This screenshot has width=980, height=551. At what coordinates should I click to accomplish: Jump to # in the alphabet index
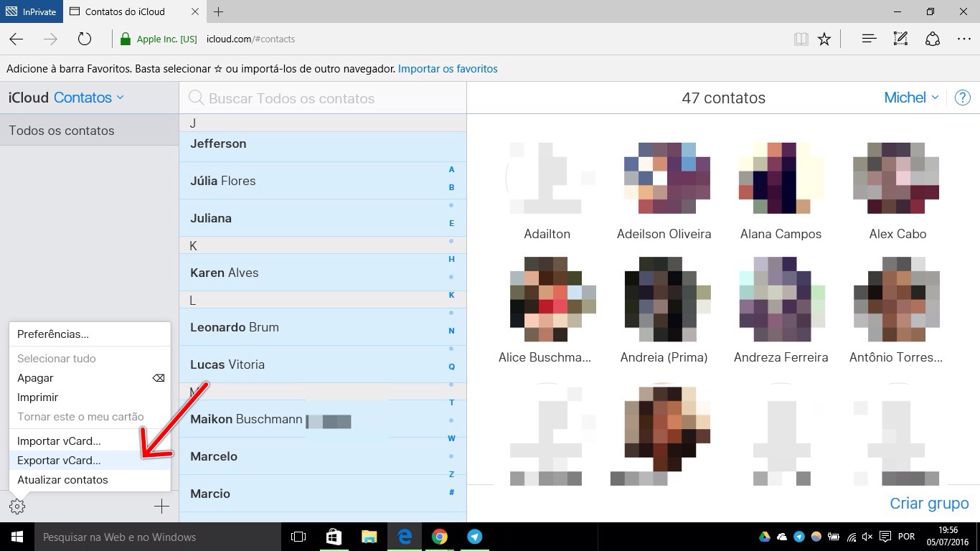[451, 492]
